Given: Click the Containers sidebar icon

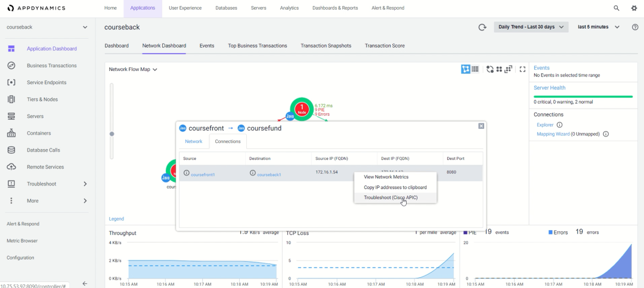Looking at the screenshot, I should tap(11, 134).
